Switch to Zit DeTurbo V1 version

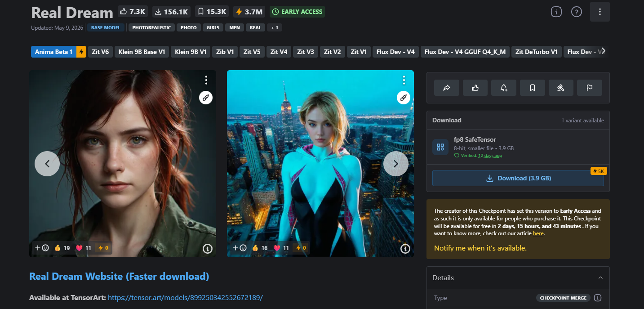[x=537, y=52]
